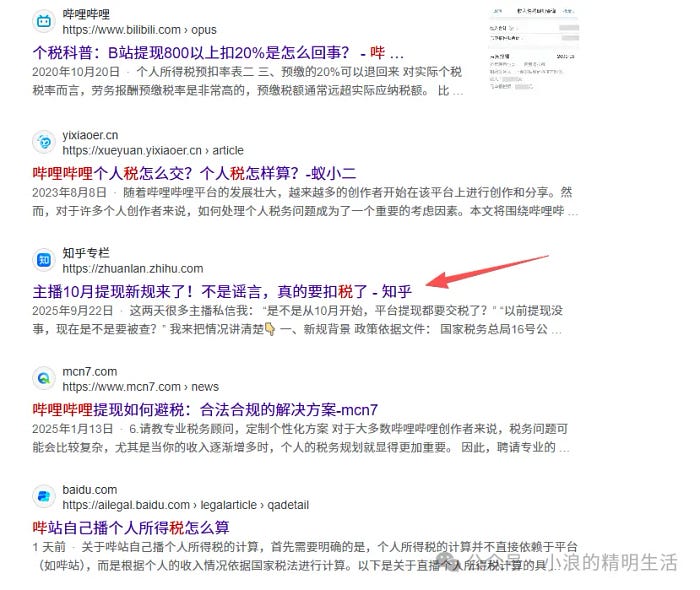This screenshot has height=590, width=700.
Task: Click the '1 天前' timestamp
Action: tap(49, 547)
